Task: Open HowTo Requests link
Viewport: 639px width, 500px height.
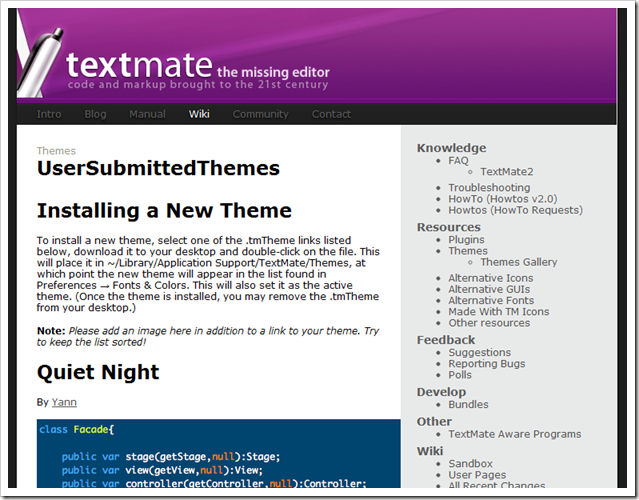Action: point(536,210)
